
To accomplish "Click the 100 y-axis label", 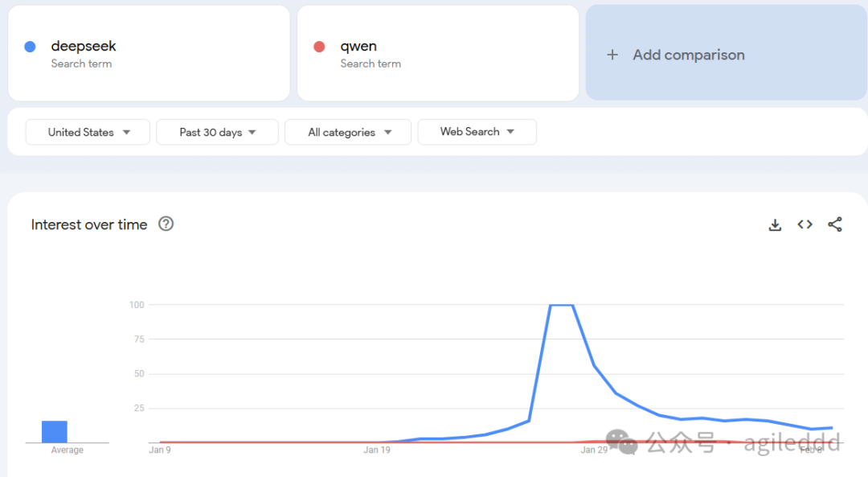I will pyautogui.click(x=137, y=305).
